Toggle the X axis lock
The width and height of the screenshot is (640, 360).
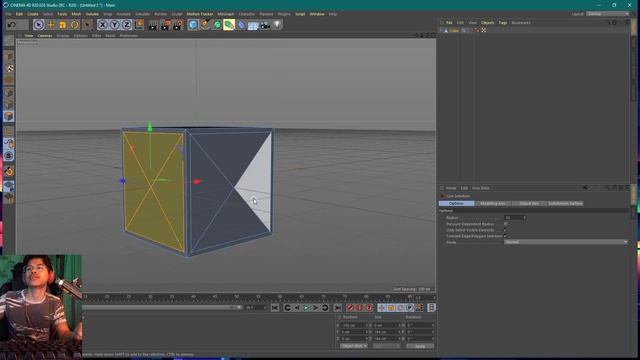point(102,25)
